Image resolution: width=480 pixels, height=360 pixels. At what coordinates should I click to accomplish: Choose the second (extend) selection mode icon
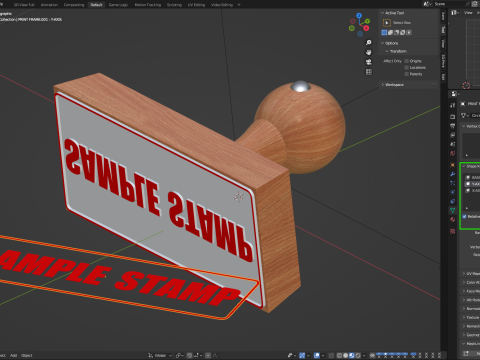[390, 32]
